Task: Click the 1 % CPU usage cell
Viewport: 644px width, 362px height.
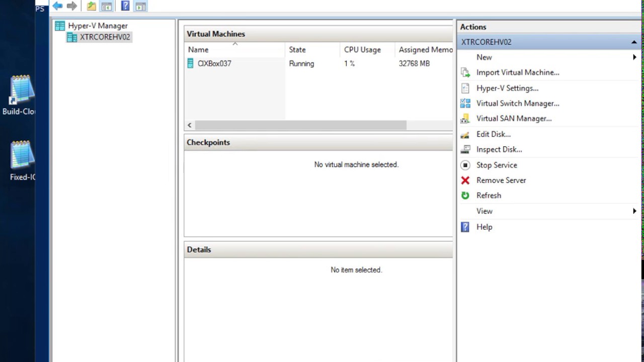Action: coord(349,64)
